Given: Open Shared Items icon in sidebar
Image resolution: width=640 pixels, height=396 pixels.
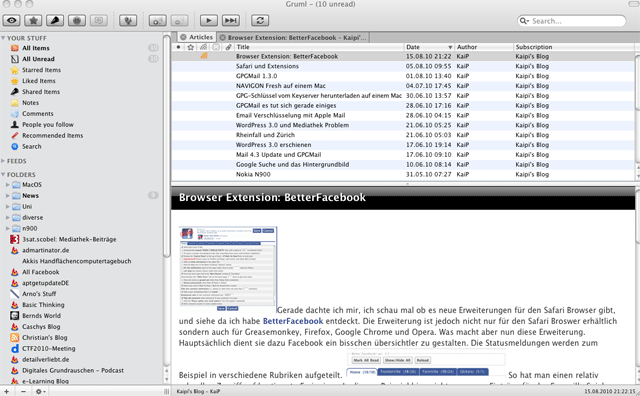Looking at the screenshot, I should coord(15,91).
